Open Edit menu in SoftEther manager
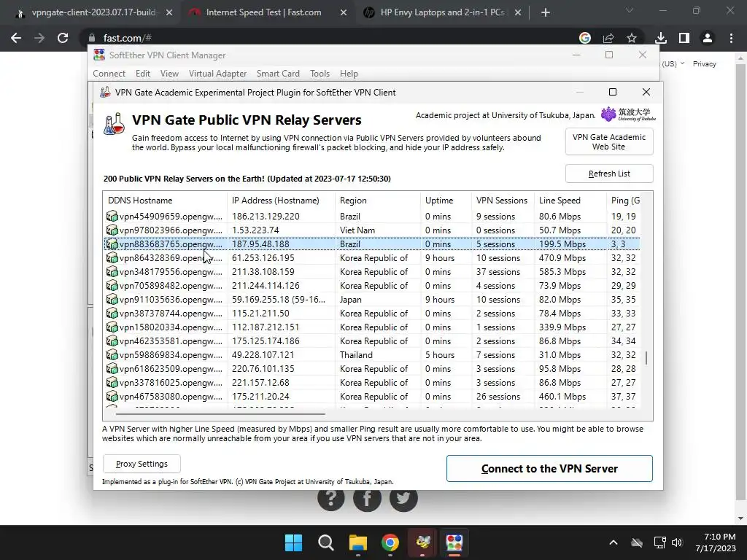 (x=143, y=74)
